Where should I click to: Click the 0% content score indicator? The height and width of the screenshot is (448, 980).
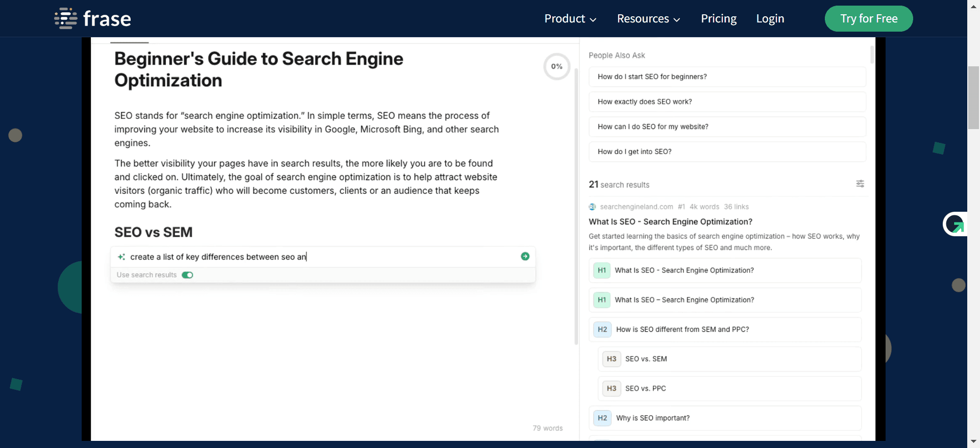click(556, 66)
